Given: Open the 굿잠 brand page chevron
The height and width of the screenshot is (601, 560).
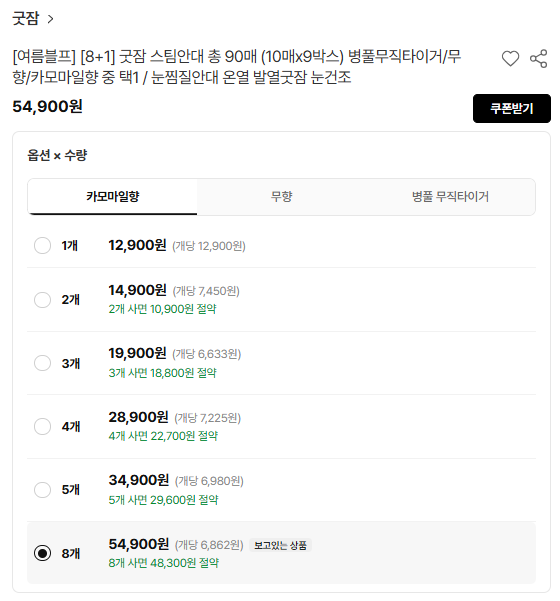Looking at the screenshot, I should tap(50, 19).
